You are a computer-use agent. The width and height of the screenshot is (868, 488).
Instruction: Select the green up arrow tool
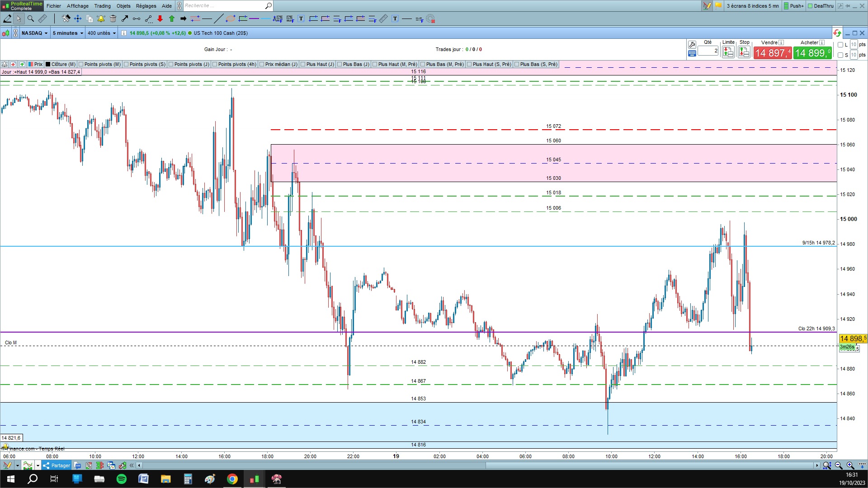[x=172, y=19]
